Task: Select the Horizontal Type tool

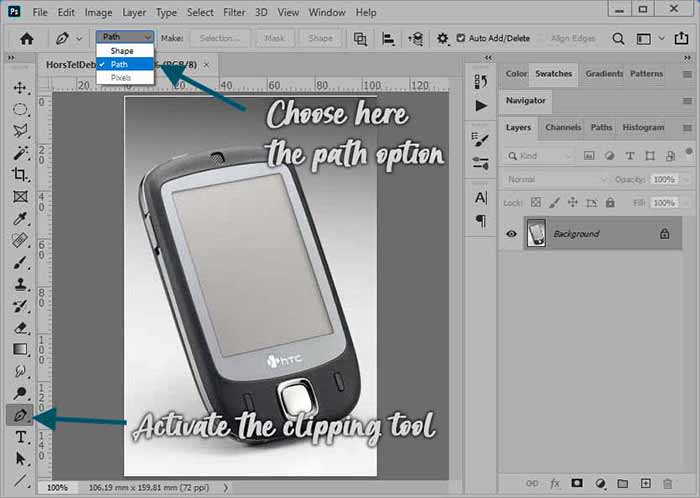Action: coord(20,437)
